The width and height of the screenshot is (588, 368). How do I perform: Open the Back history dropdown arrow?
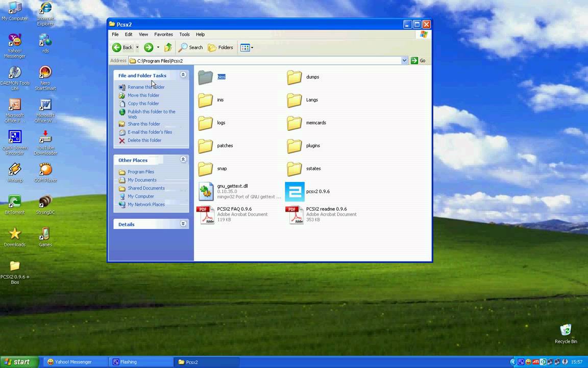tap(137, 48)
